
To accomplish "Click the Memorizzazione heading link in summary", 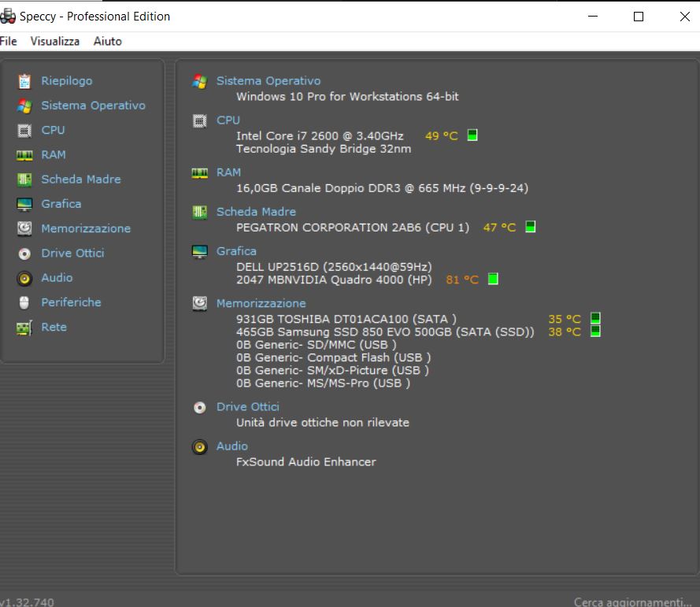I will click(x=261, y=303).
